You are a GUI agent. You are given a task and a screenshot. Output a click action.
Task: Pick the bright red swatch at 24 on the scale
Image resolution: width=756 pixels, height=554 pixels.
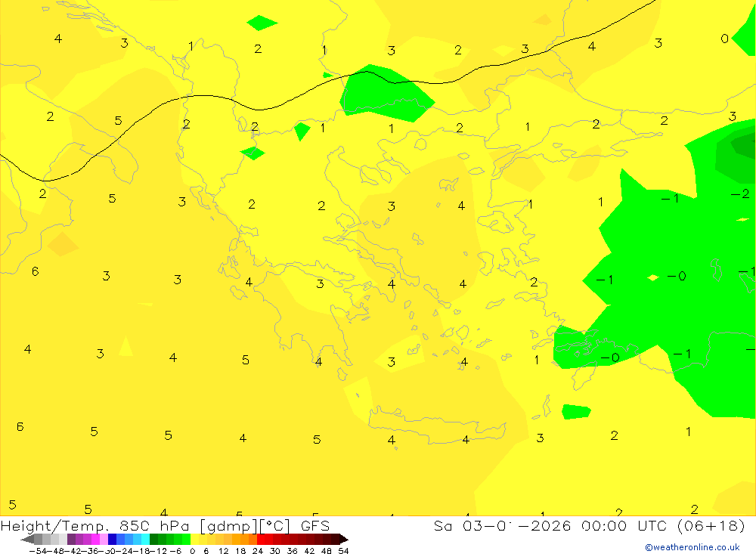[261, 540]
